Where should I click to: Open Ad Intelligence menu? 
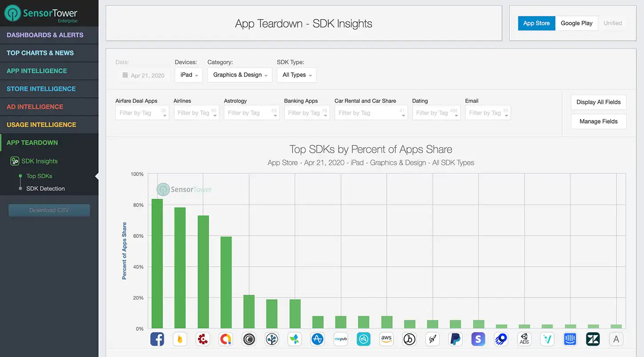49,107
